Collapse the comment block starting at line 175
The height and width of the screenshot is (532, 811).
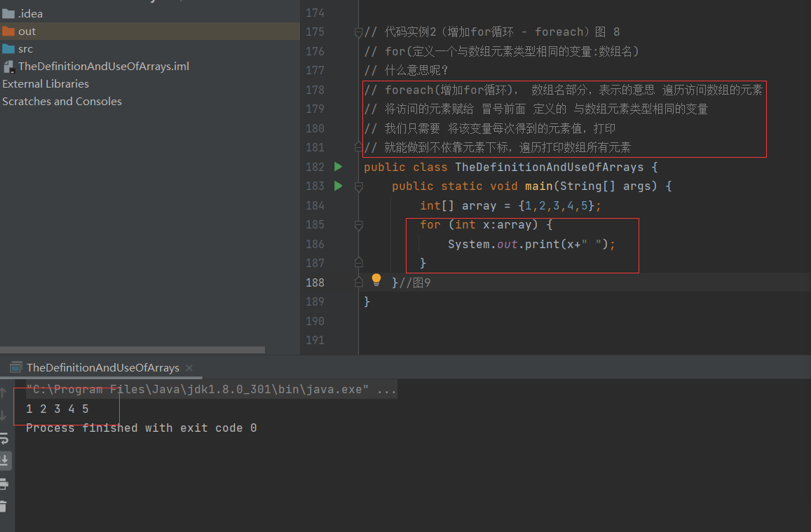[x=358, y=32]
